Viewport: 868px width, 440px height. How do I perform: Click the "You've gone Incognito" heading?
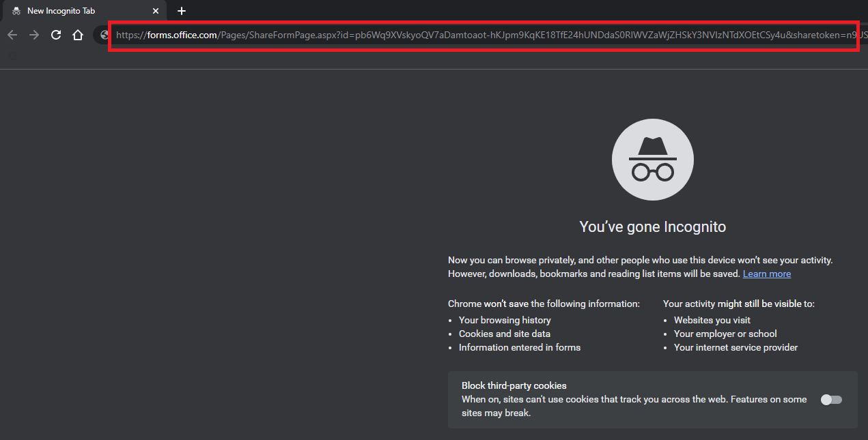pos(653,226)
